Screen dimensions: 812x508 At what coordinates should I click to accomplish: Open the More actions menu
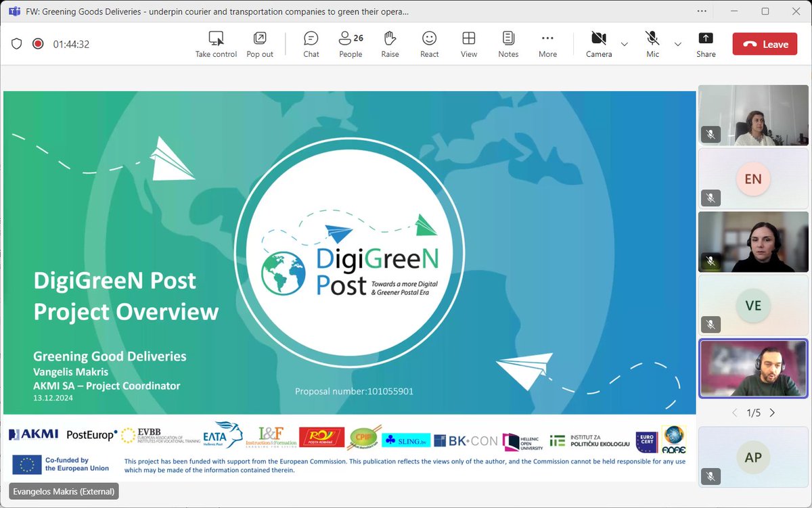(548, 45)
